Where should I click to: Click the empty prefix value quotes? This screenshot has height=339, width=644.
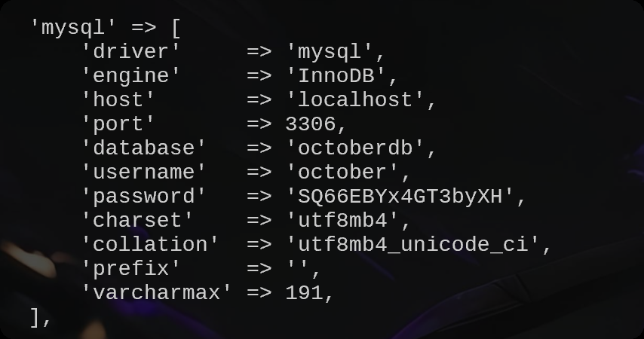297,269
